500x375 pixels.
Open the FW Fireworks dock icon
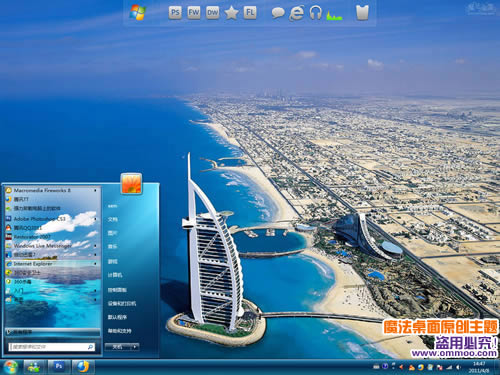point(194,13)
